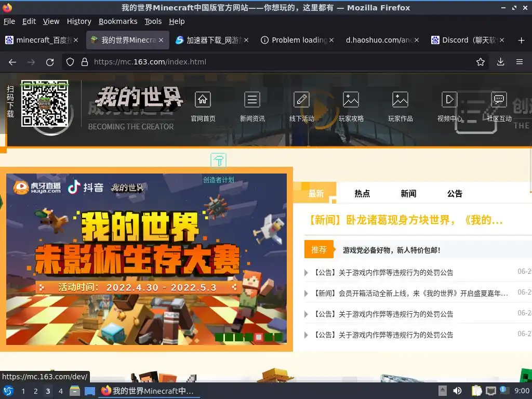The image size is (532, 399).
Task: Open Firefox hamburger application menu
Action: pyautogui.click(x=520, y=62)
